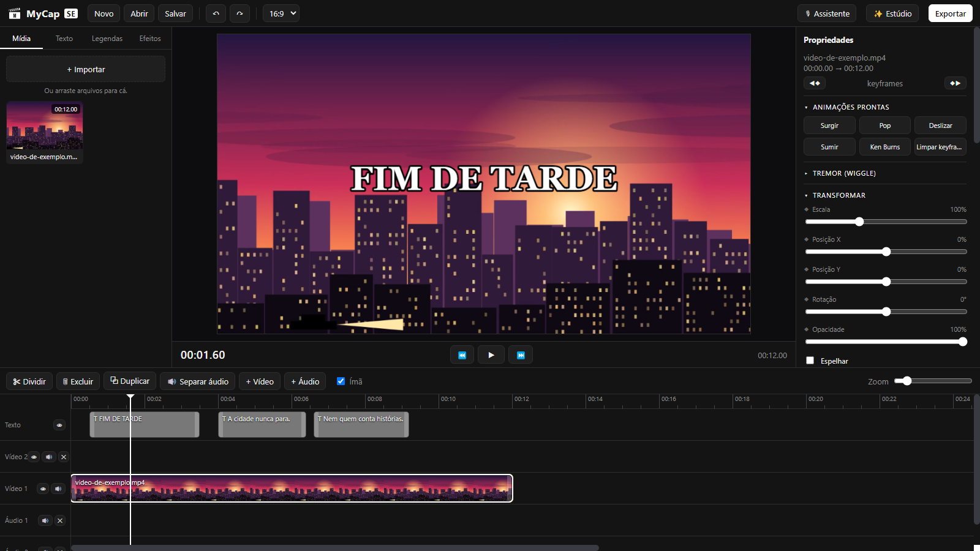The image size is (980, 551).
Task: Remove the Vídeo 2 track
Action: (63, 457)
